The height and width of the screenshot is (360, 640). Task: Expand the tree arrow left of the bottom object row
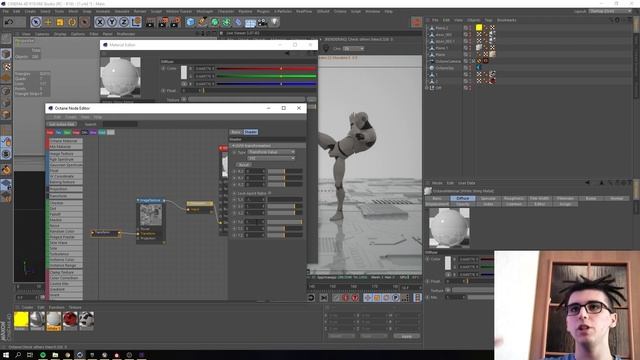(x=427, y=88)
